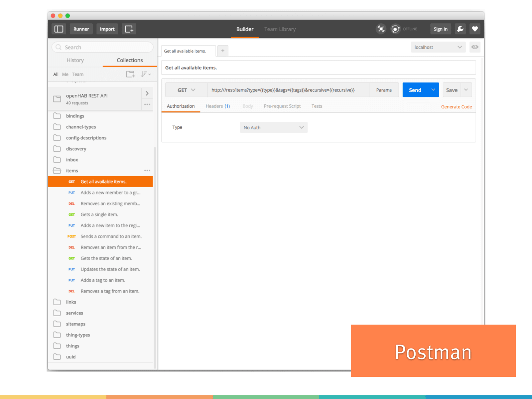Click the Import button

[107, 29]
